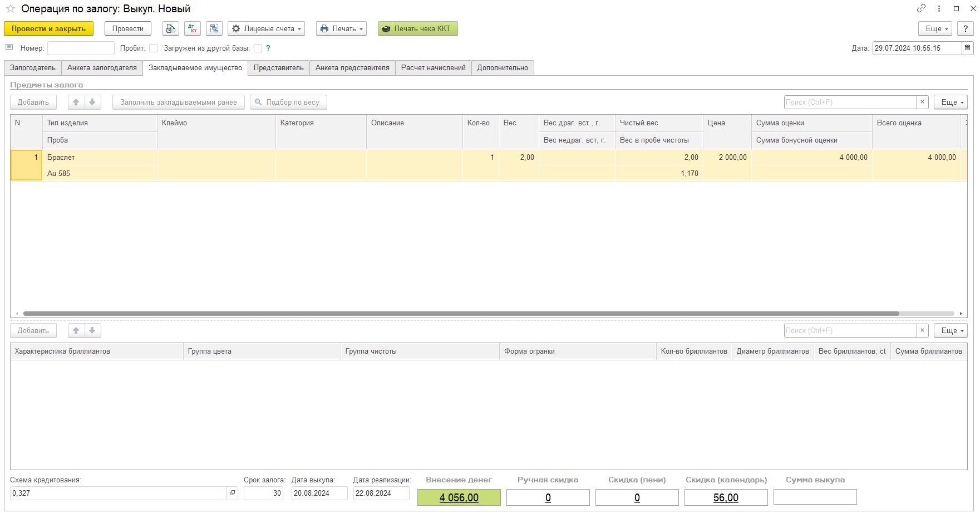Move row up in Предметы залога
The image size is (980, 513).
[76, 102]
